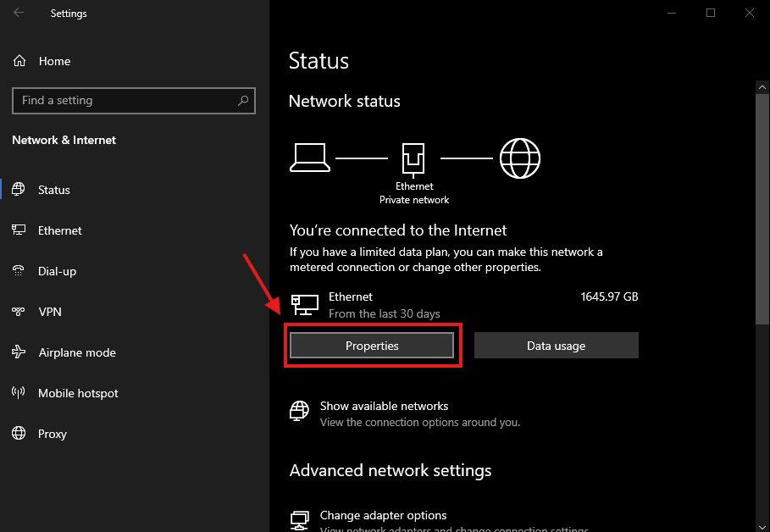Click the Proxy globe icon
Screen dimensions: 770x532
click(x=19, y=433)
